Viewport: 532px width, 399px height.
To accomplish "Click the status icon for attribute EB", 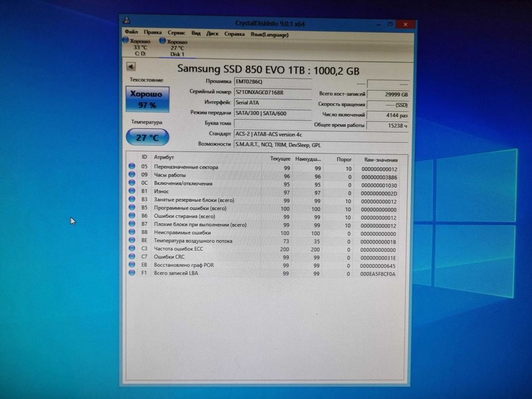I will [132, 264].
